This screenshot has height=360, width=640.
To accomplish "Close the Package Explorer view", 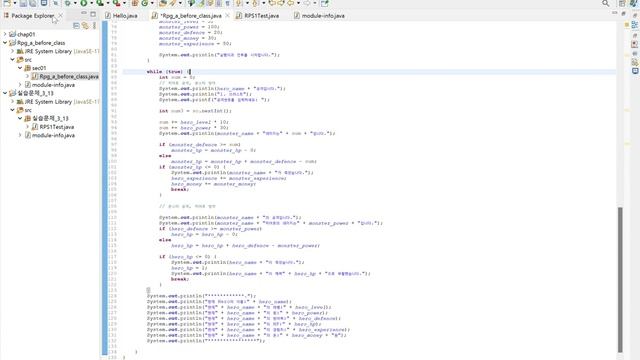I will (x=60, y=15).
